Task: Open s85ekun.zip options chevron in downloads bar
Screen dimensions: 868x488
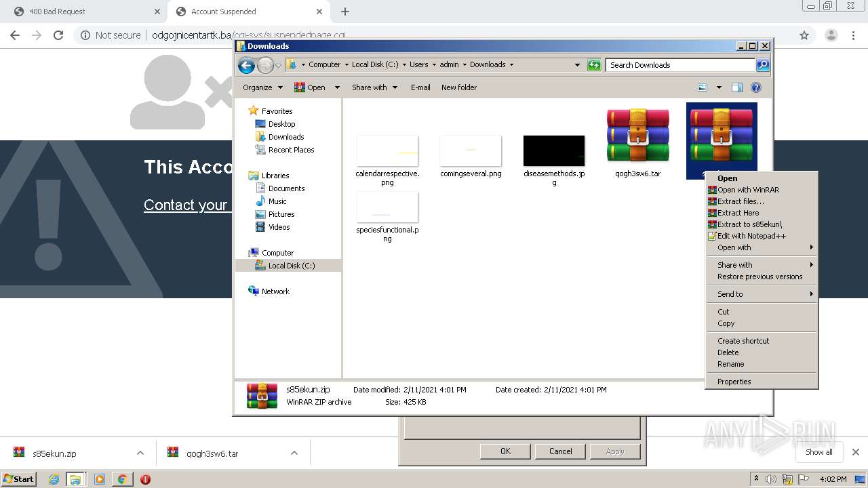Action: coord(140,453)
